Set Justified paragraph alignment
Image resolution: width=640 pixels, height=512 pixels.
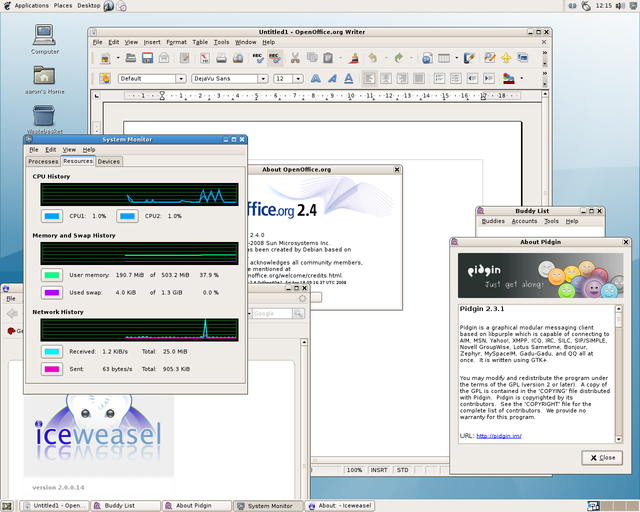[419, 78]
